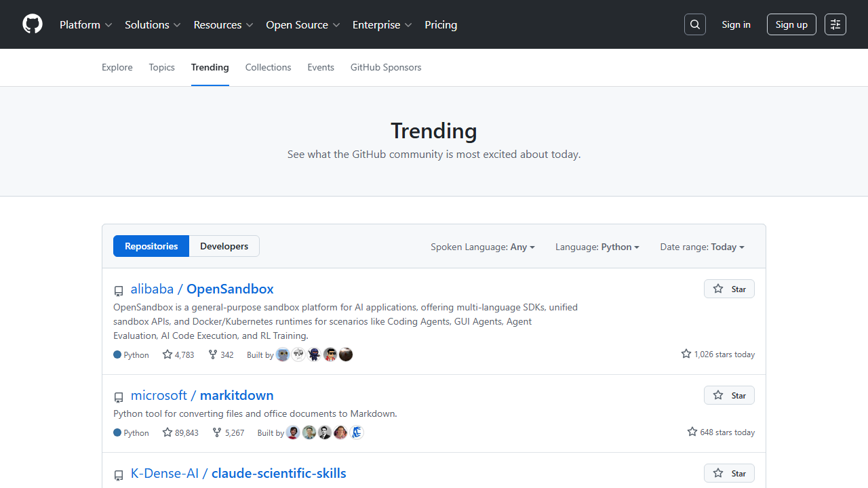Click second contributor avatar of OpenSandbox
The height and width of the screenshot is (488, 868).
(298, 354)
